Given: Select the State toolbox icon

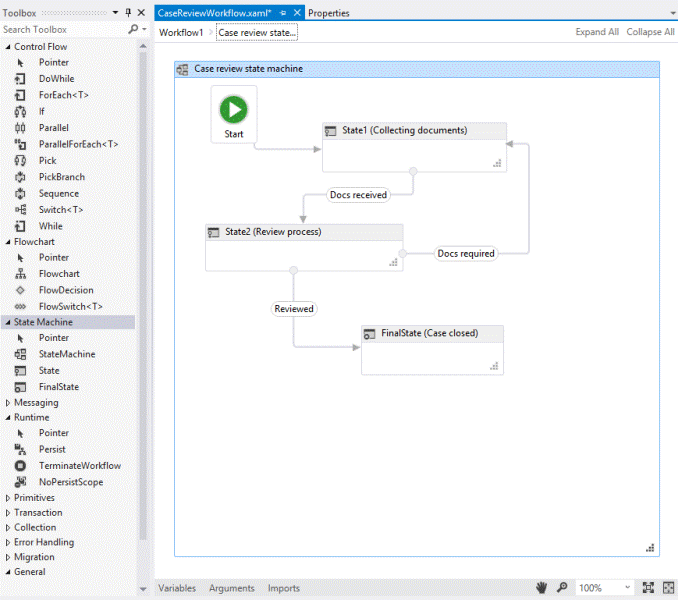Looking at the screenshot, I should (x=20, y=370).
